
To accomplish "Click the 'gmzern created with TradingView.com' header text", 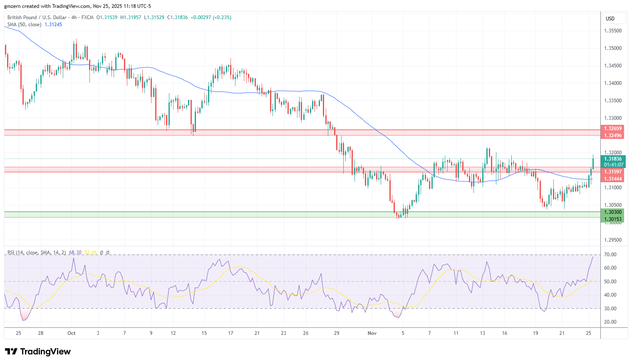I will click(x=47, y=6).
